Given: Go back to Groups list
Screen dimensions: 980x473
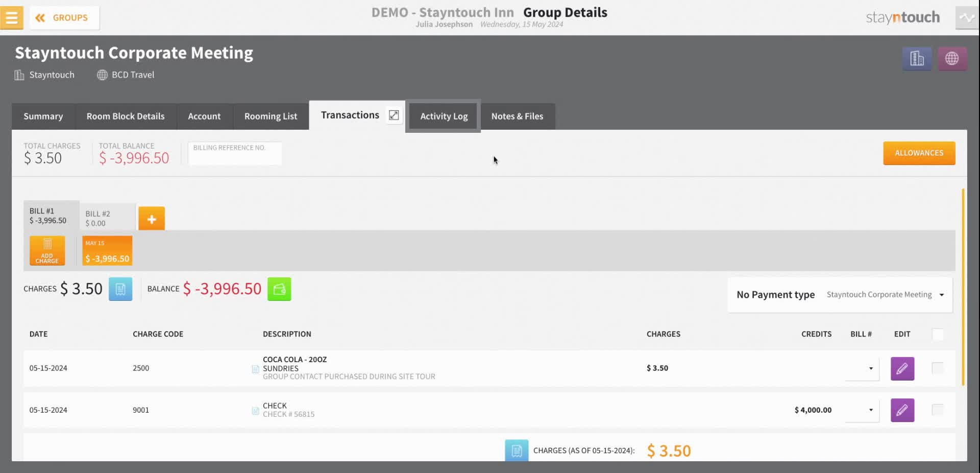Looking at the screenshot, I should [64, 18].
